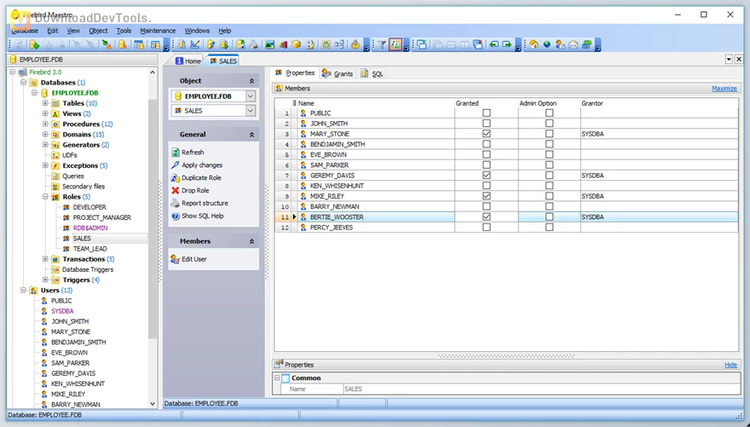Click the Report structure icon

pos(176,203)
